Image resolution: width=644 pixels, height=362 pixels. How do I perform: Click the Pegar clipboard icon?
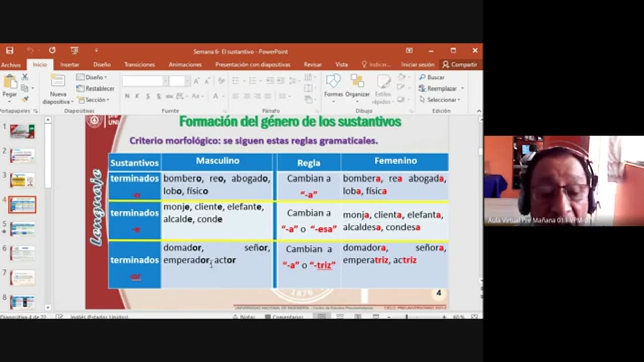point(10,81)
